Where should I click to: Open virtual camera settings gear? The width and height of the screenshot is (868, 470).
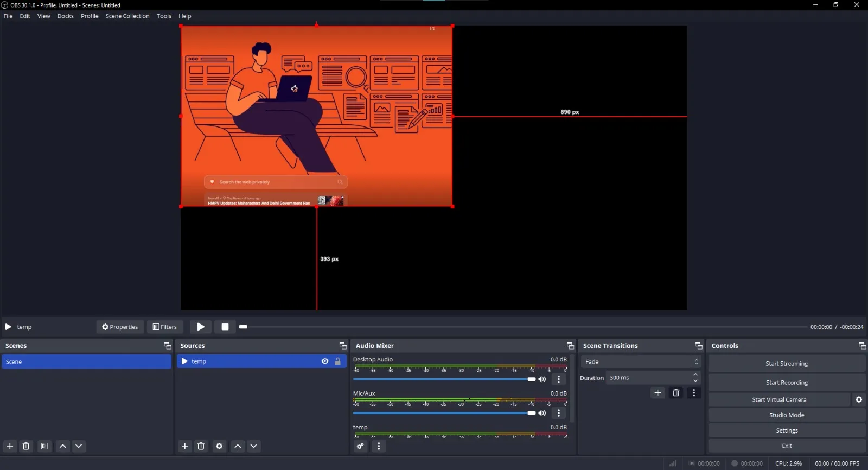tap(859, 399)
